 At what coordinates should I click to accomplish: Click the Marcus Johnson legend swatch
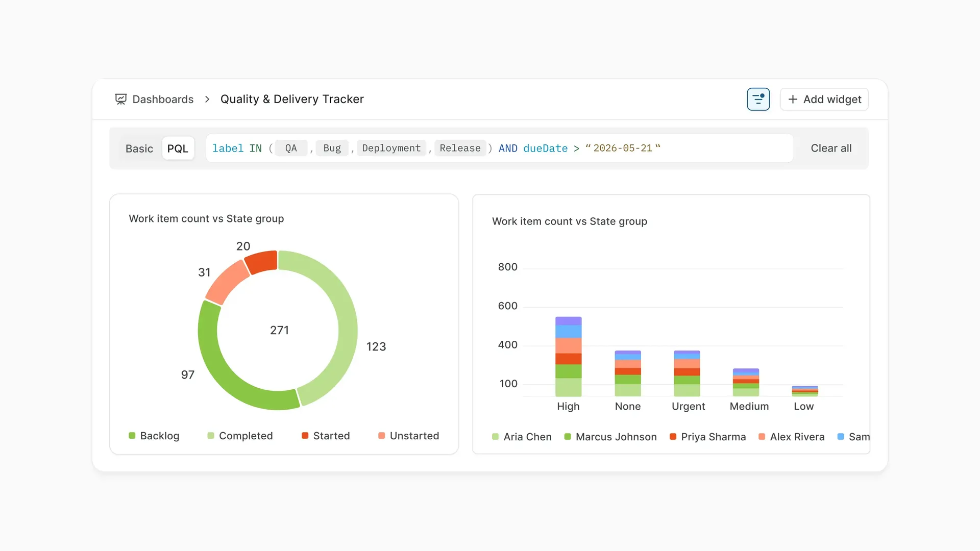point(567,437)
